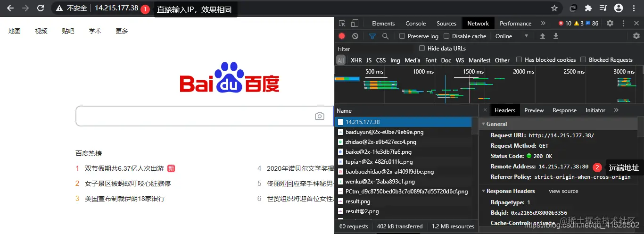Import HAR file with upload arrow
Viewport: 644px width, 234px height.
[x=543, y=36]
